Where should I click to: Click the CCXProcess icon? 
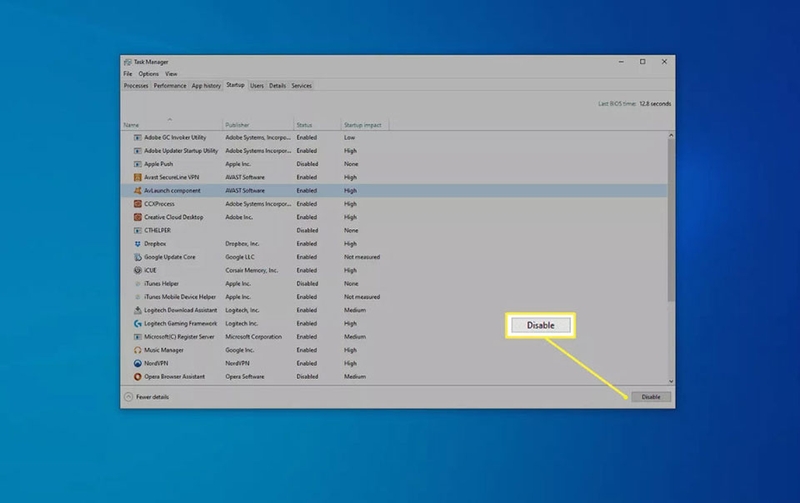pyautogui.click(x=137, y=204)
